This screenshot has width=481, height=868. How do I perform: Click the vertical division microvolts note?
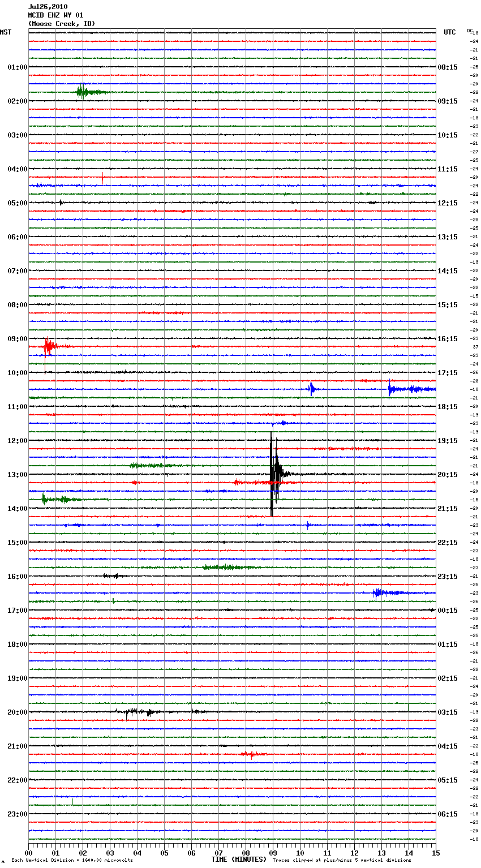tap(72, 860)
